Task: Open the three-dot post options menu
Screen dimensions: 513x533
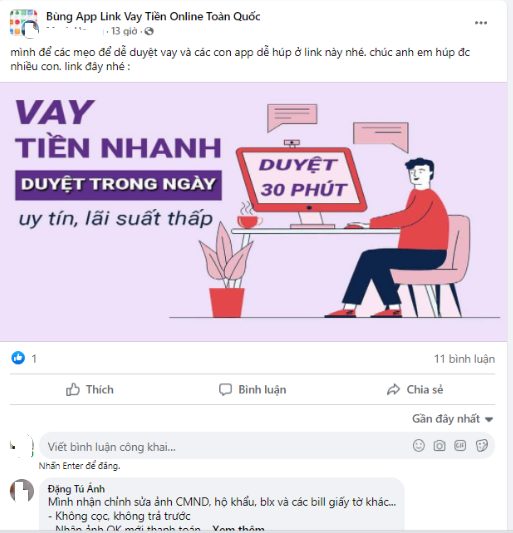Action: 481,23
